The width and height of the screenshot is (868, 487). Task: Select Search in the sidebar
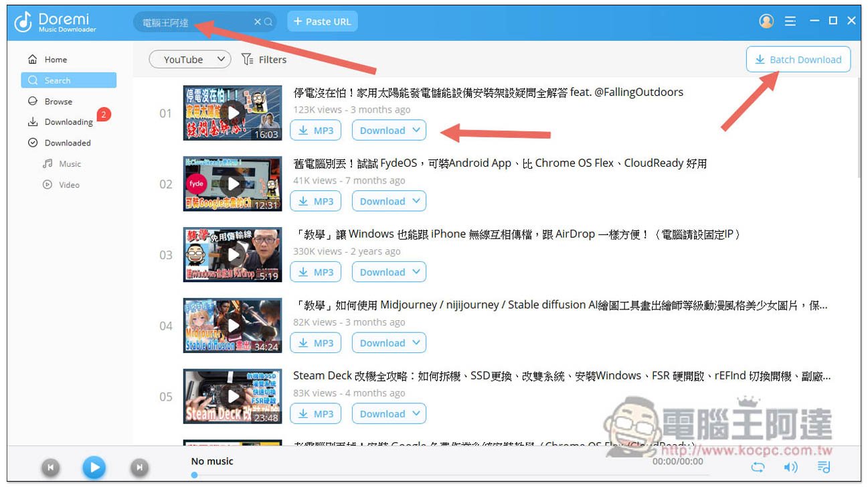[x=69, y=80]
